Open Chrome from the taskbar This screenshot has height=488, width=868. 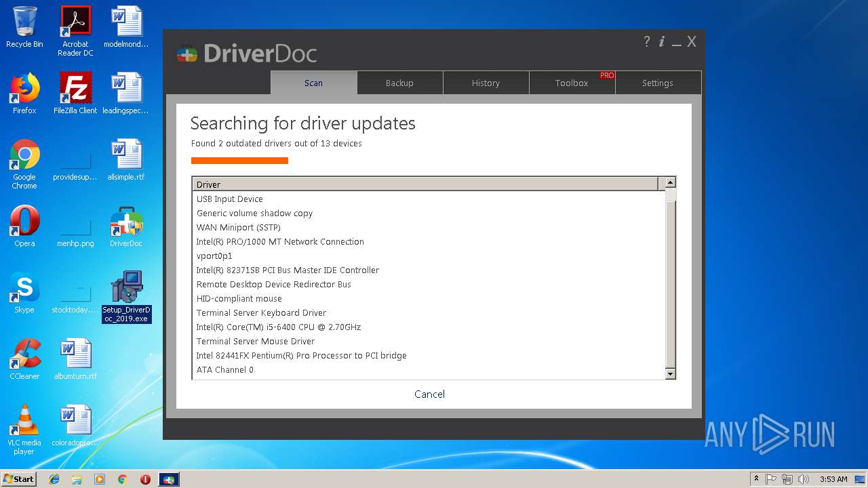tap(123, 479)
